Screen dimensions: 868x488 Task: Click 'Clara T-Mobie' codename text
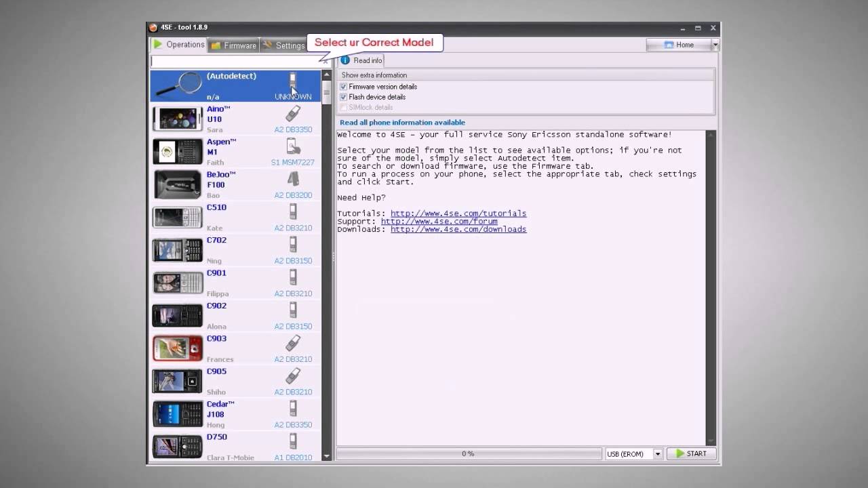point(231,457)
